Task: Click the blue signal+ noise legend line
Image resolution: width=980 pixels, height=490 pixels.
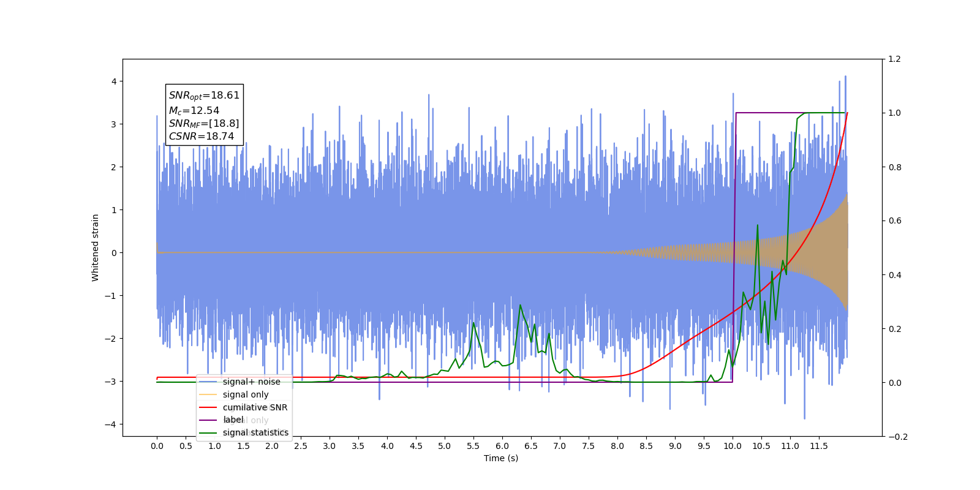Action: [208, 382]
